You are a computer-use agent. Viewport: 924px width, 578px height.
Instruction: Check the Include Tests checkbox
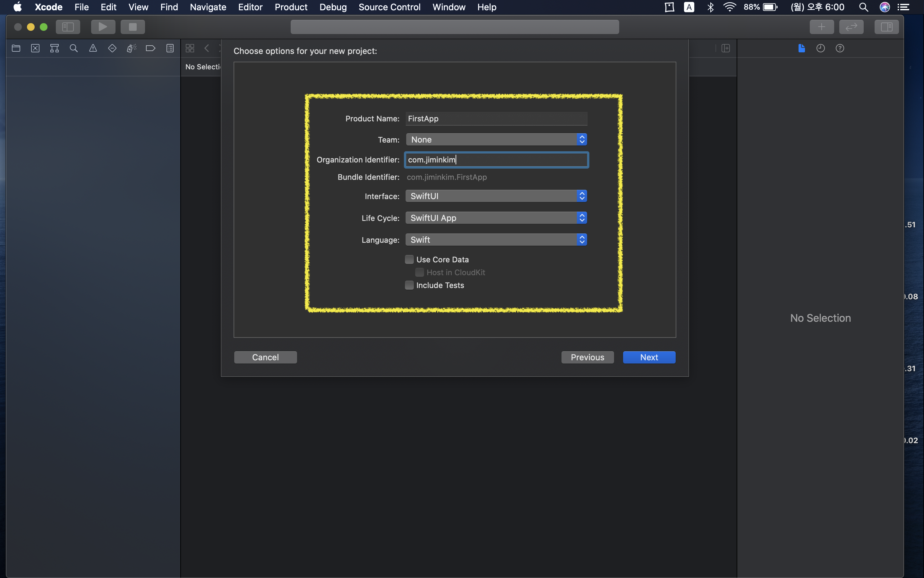tap(409, 285)
